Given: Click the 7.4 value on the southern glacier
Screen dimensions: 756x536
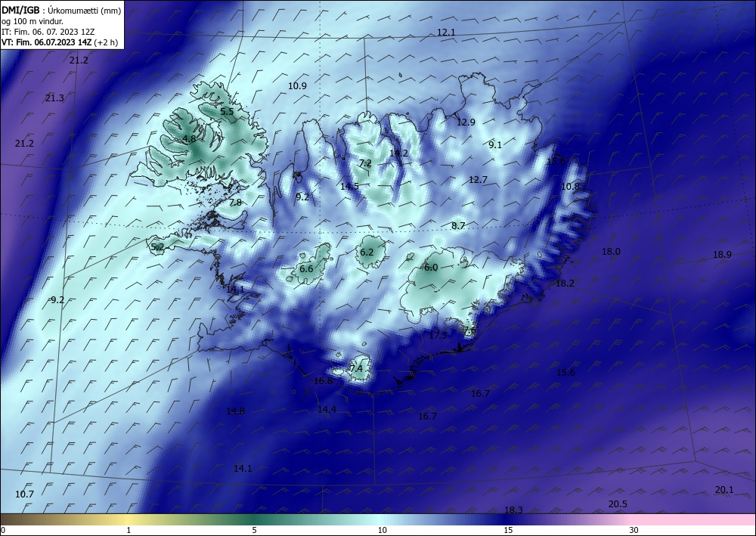Looking at the screenshot, I should [356, 369].
